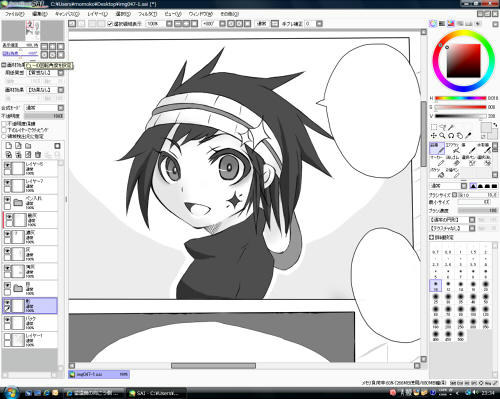Viewport: 500px width, 399px height.
Task: Select the bucket fill (バケツ) tool
Action: [x=437, y=172]
